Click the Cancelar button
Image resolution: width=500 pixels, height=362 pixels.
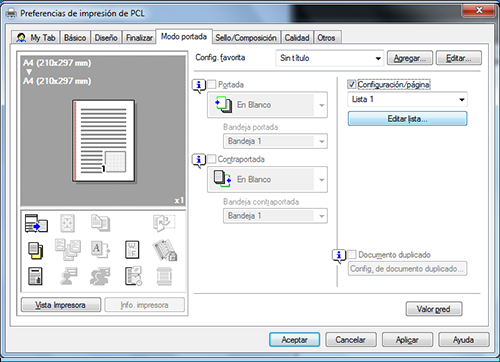pyautogui.click(x=351, y=340)
